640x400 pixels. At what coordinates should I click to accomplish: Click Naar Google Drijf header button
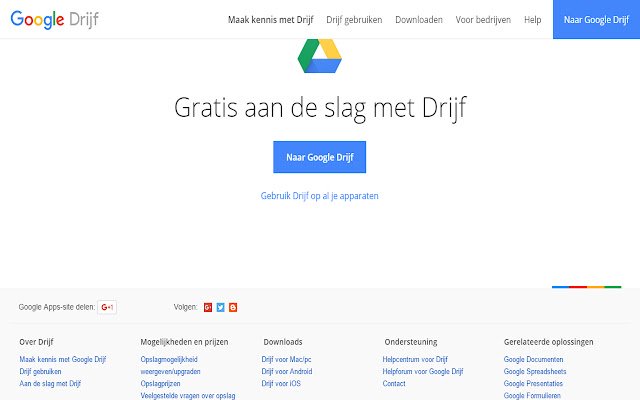point(596,20)
